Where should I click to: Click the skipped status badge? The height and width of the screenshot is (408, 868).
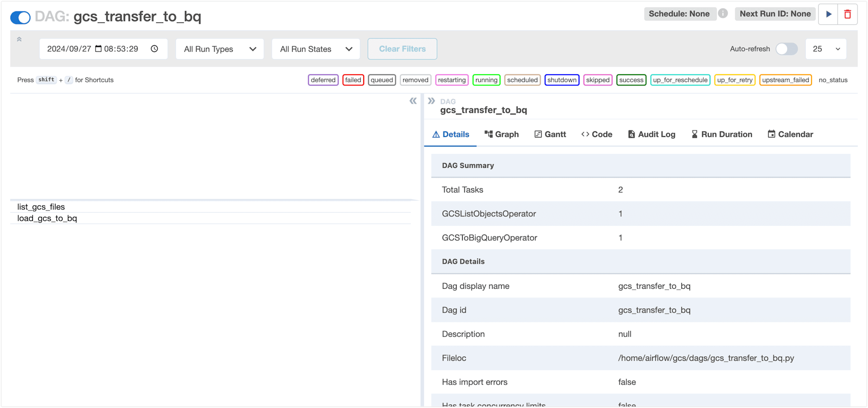(598, 80)
